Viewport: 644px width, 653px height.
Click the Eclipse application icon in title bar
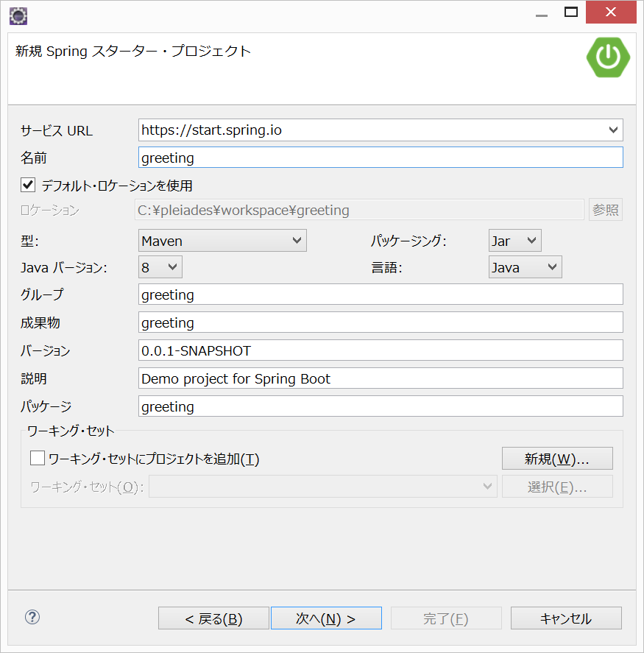click(x=18, y=16)
